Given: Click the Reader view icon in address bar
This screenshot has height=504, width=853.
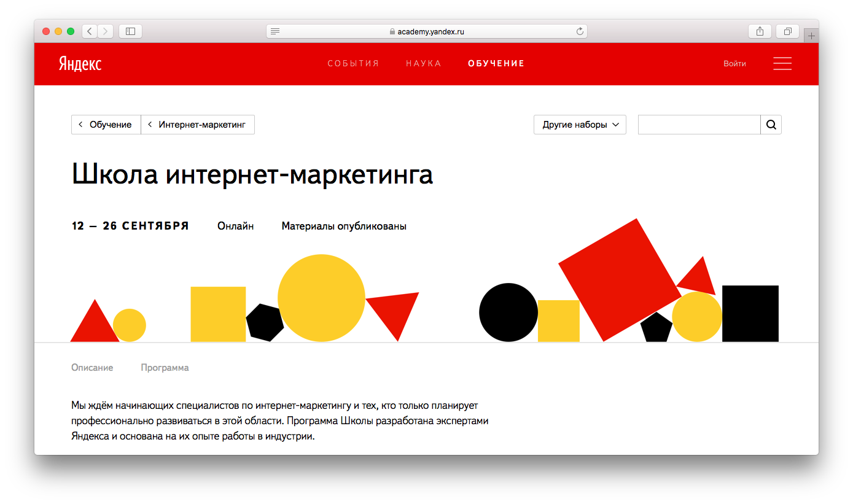Looking at the screenshot, I should (x=275, y=31).
